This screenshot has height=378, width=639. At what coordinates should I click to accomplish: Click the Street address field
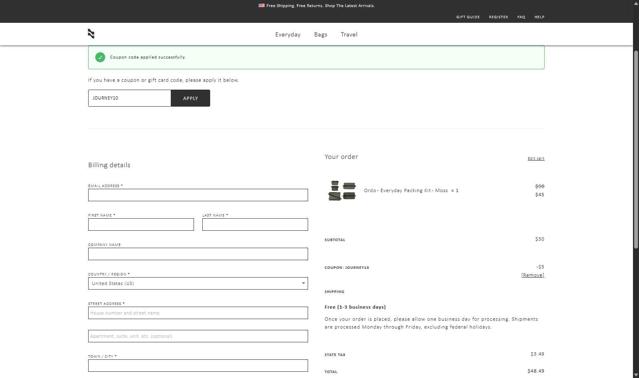click(198, 313)
